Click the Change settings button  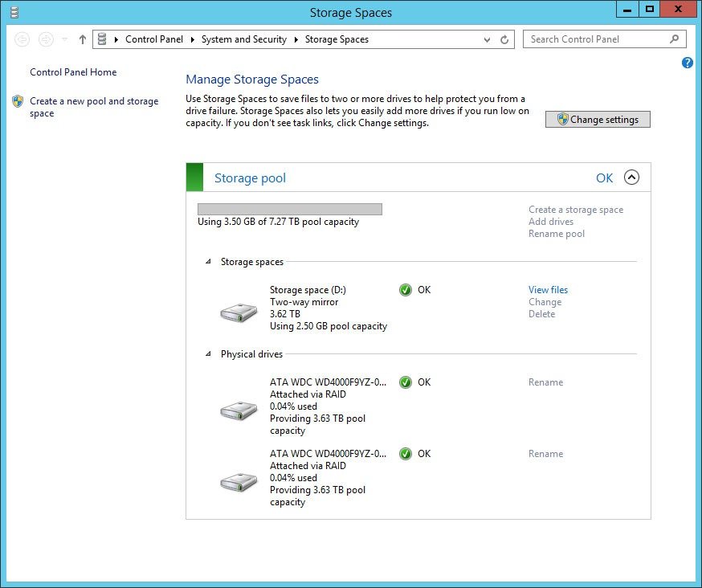coord(598,120)
